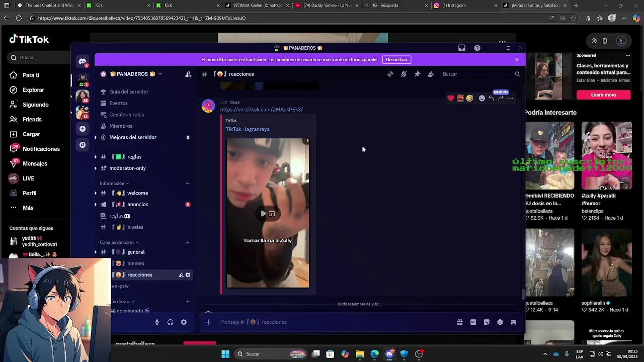The height and width of the screenshot is (362, 644).
Task: Open more options ellipsis on Liz message
Action: point(510,98)
